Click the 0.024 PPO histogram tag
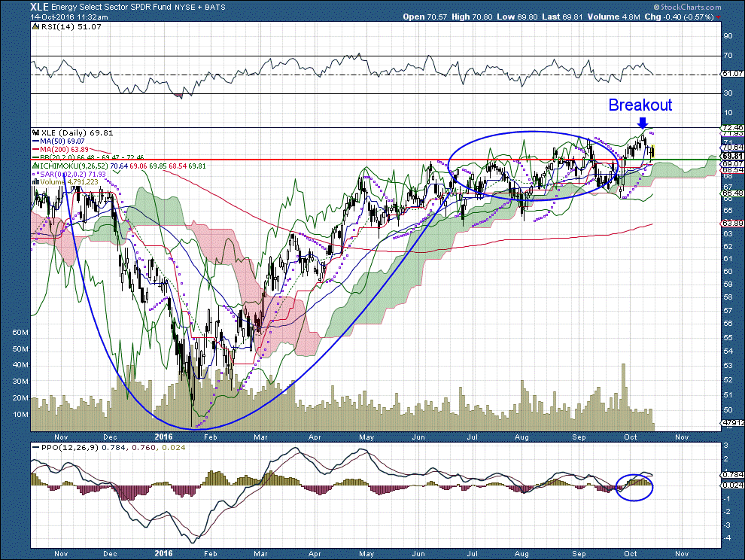 pyautogui.click(x=732, y=485)
